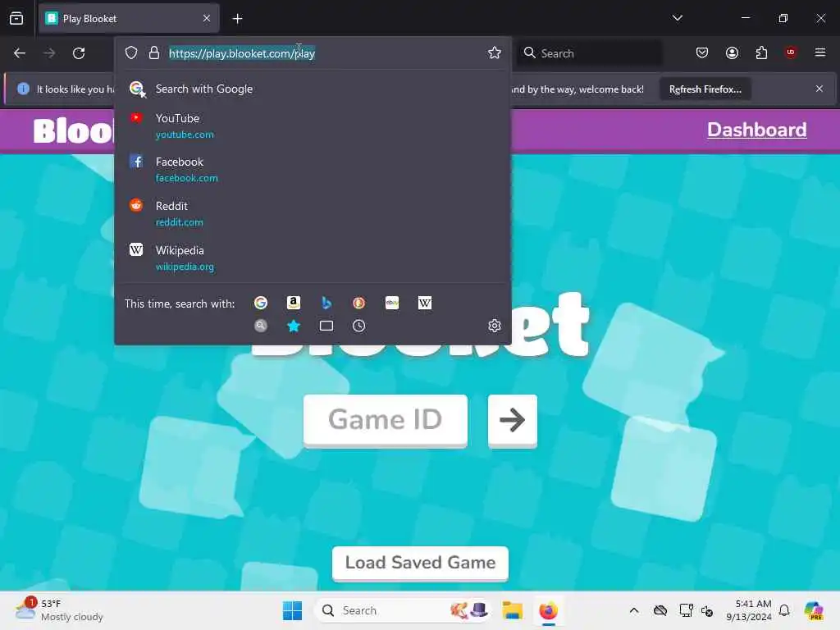
Task: Search in History clock icon
Action: click(x=359, y=326)
